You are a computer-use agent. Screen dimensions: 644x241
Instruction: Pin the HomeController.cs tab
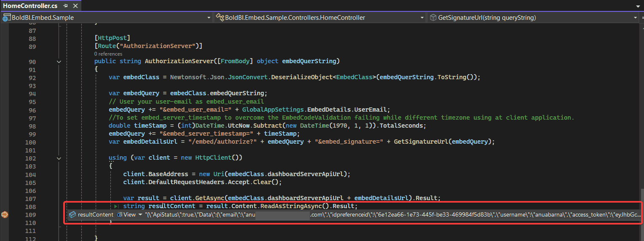[x=65, y=6]
